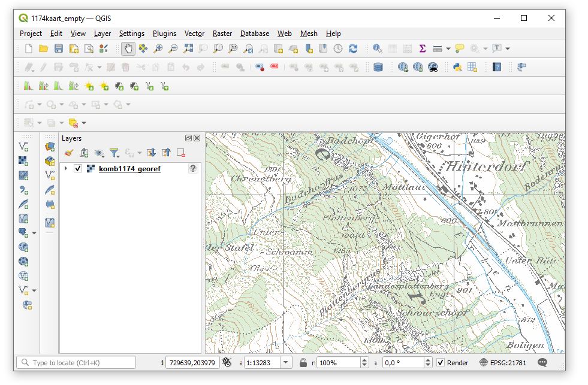Open the Python console icon
Image resolution: width=588 pixels, height=385 pixels.
click(457, 67)
